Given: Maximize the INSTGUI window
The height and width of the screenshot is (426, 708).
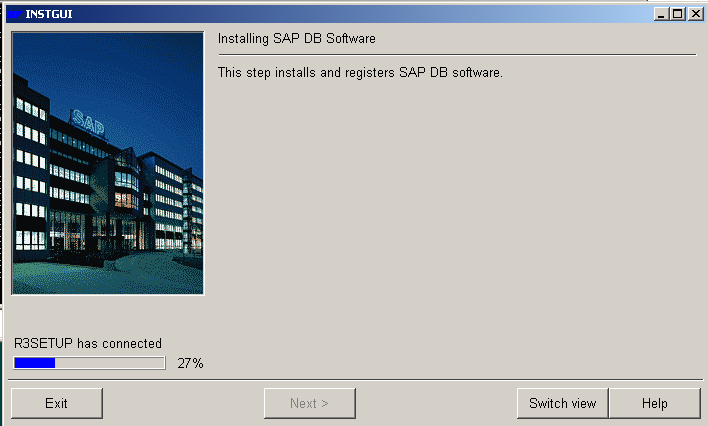Looking at the screenshot, I should 678,14.
